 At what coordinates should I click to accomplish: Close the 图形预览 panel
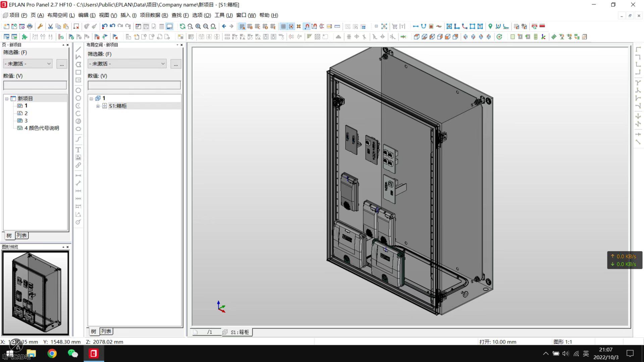point(67,247)
